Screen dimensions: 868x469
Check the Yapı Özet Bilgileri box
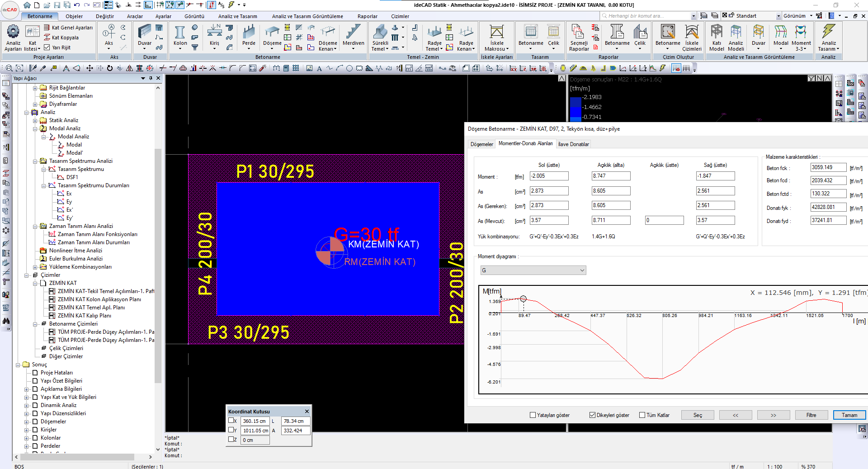(35, 381)
